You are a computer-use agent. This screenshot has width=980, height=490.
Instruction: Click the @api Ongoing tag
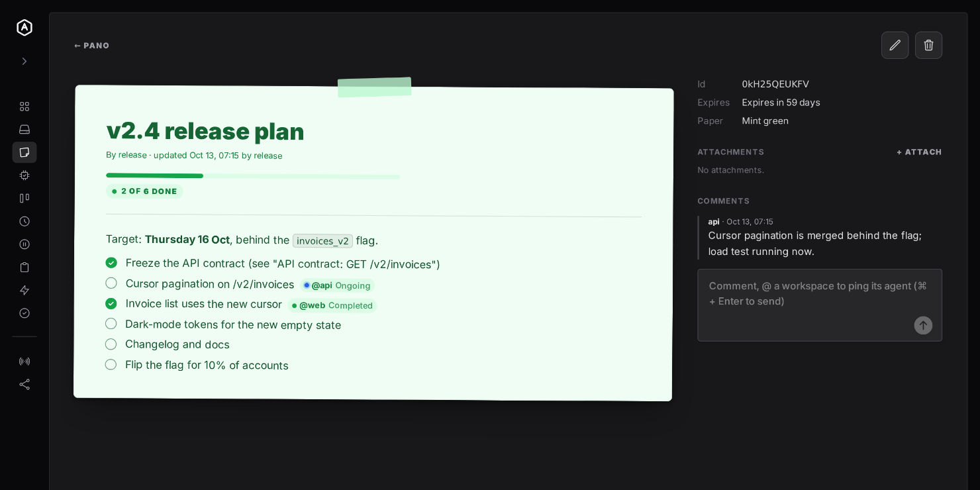(337, 285)
